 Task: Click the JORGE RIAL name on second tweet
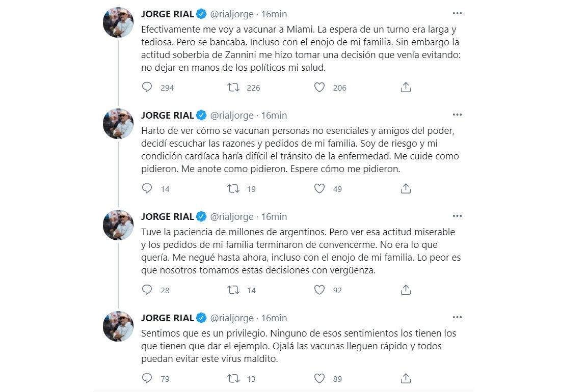(x=167, y=116)
